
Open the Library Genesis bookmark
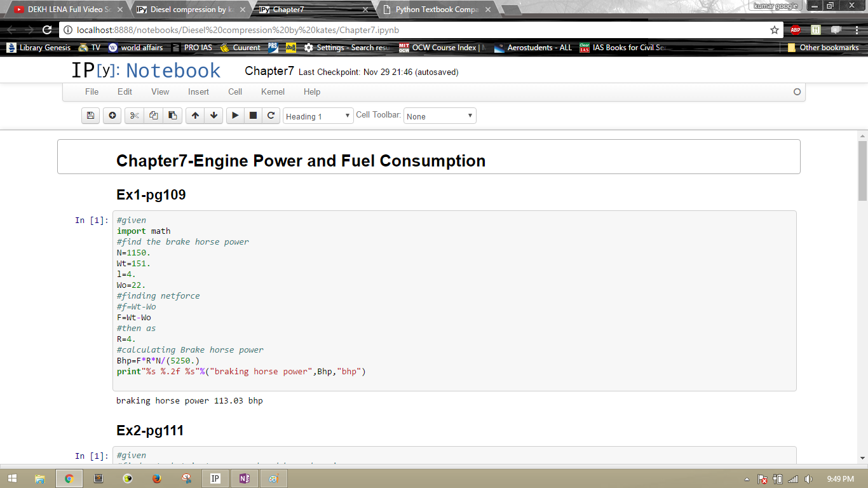click(39, 48)
